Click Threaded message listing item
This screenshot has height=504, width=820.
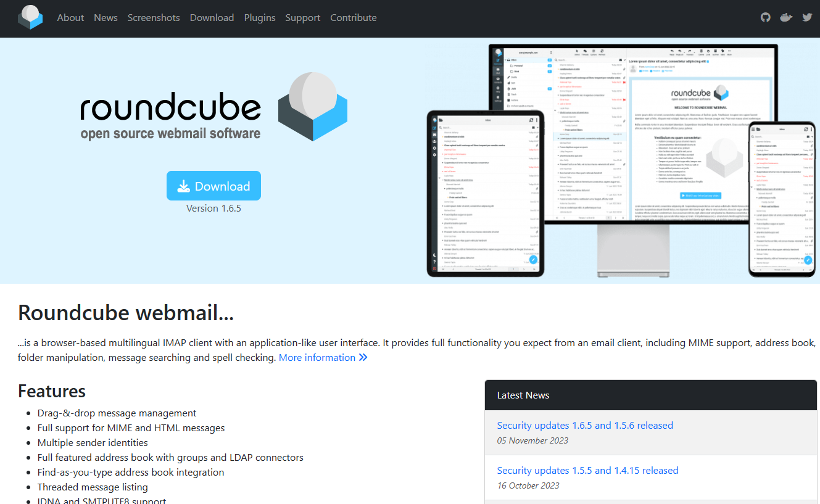93,487
